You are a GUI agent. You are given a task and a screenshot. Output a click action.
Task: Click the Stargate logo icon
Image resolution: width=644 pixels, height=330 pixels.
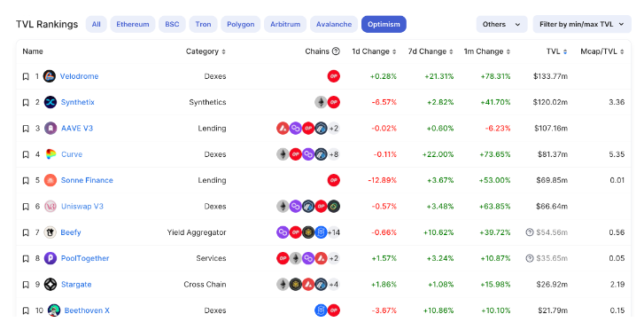[50, 285]
